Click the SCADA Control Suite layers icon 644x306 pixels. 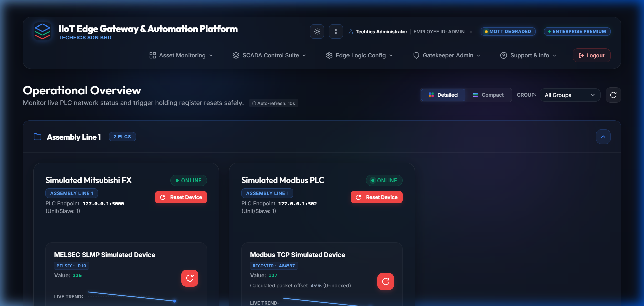click(x=236, y=55)
